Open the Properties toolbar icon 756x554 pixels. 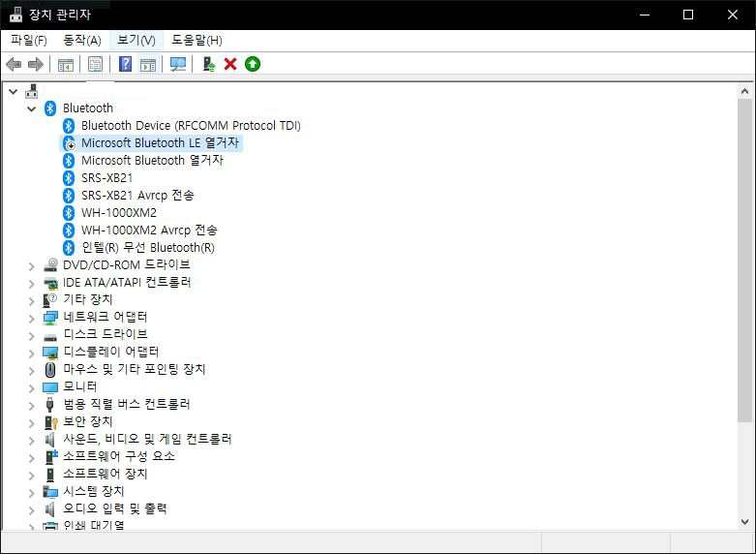(96, 64)
